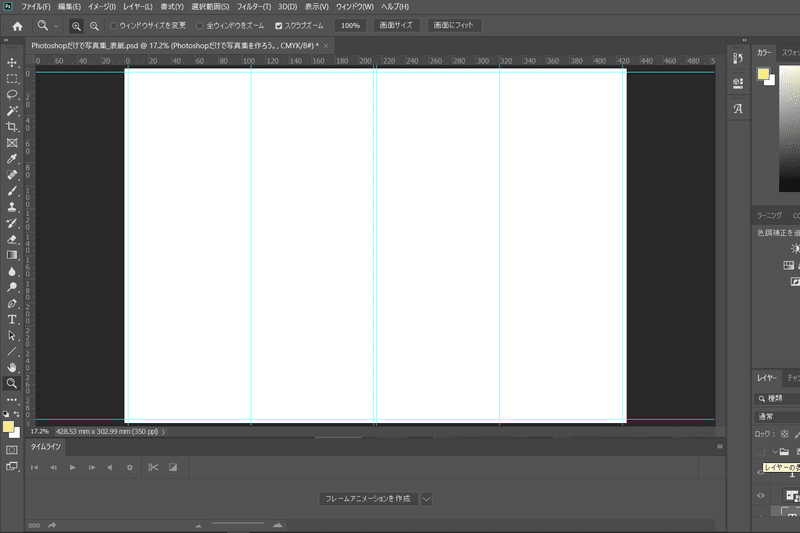The height and width of the screenshot is (533, 800).
Task: Select the Blur tool
Action: (x=12, y=271)
